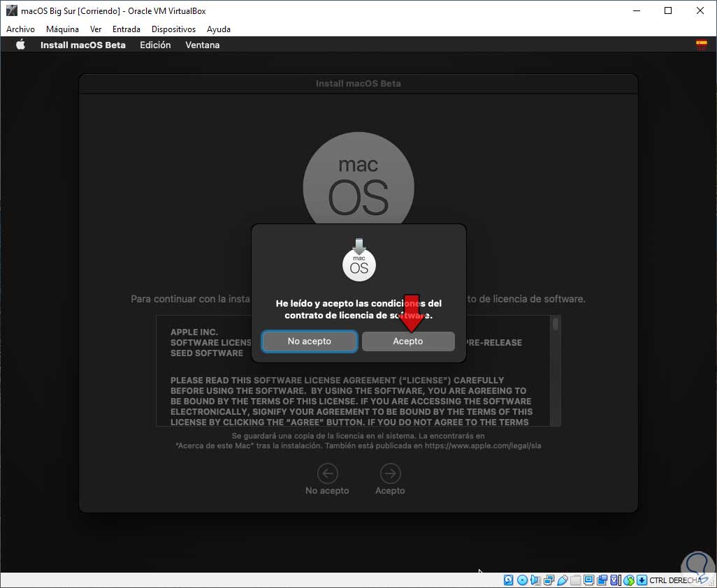The width and height of the screenshot is (717, 588).
Task: Click the 'PLEASE READ THIS SOFTWARE LICENSE' paragraph
Action: tap(352, 401)
